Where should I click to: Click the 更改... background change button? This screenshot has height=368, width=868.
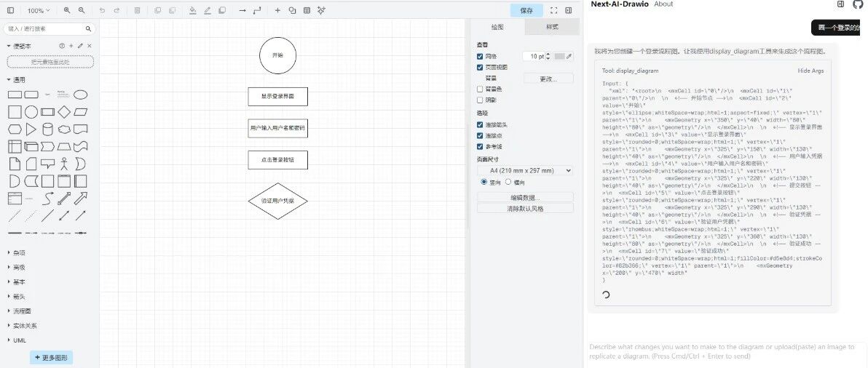(548, 79)
